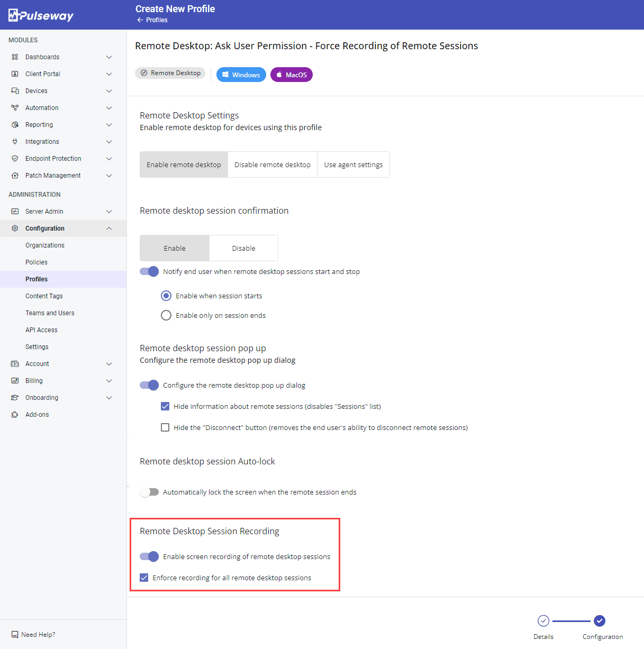Click the Onboarding graduation cap icon

(15, 398)
